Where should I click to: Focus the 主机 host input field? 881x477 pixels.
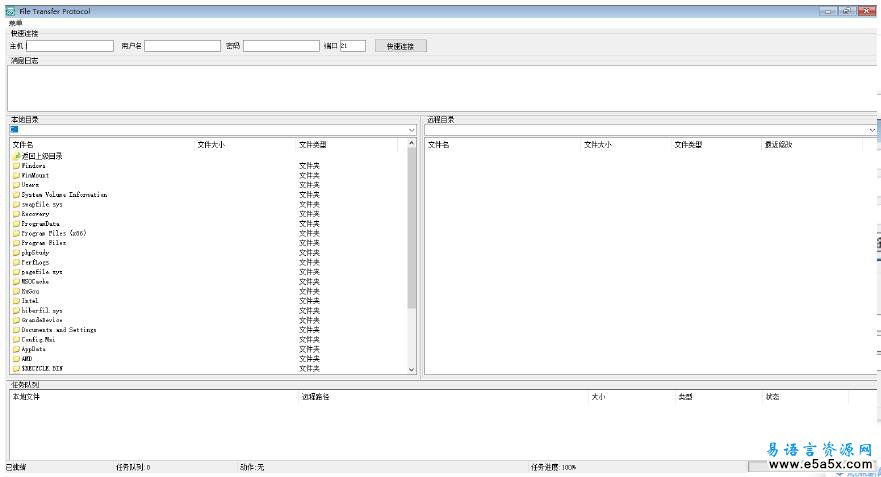[70, 46]
